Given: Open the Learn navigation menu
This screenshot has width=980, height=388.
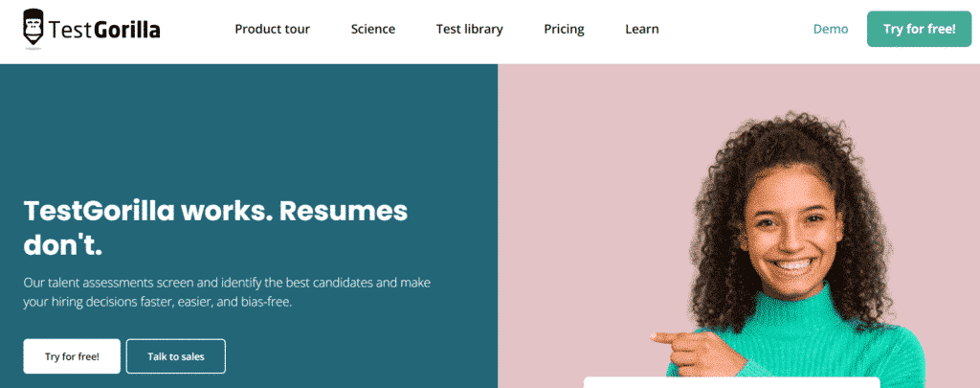Looking at the screenshot, I should coord(642,29).
